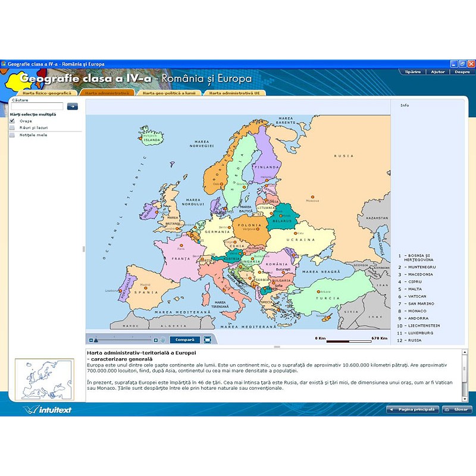476x476 pixels.
Task: Collapse description panel using bottom splitter
Action: tap(277, 346)
